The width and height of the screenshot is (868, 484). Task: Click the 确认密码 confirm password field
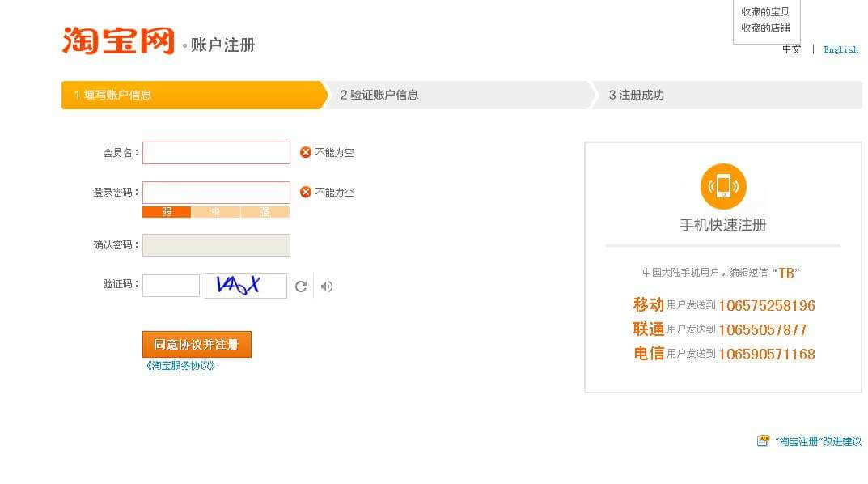[x=216, y=245]
